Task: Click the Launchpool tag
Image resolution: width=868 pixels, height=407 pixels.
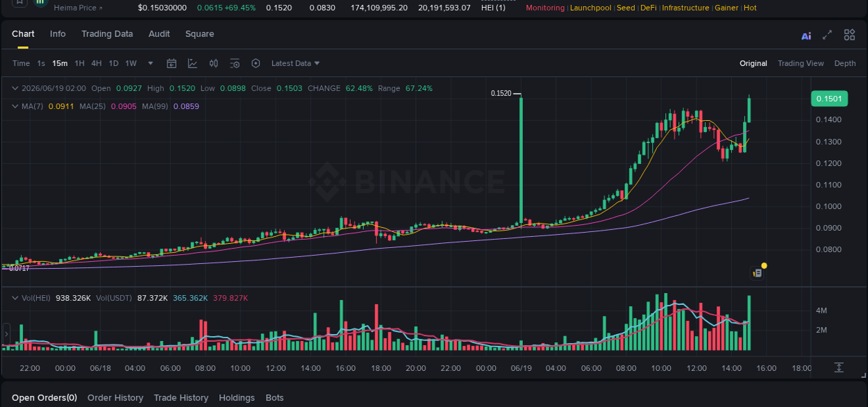Action: [x=590, y=8]
